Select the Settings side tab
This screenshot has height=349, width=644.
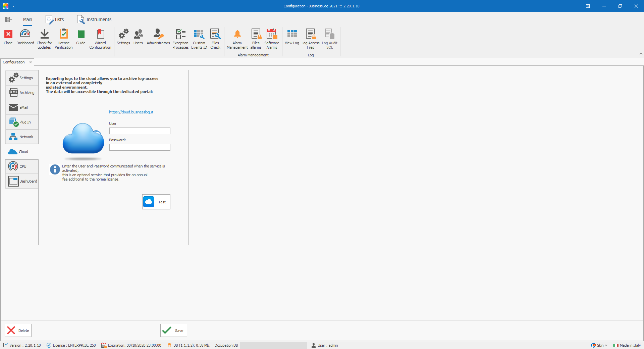click(x=22, y=78)
